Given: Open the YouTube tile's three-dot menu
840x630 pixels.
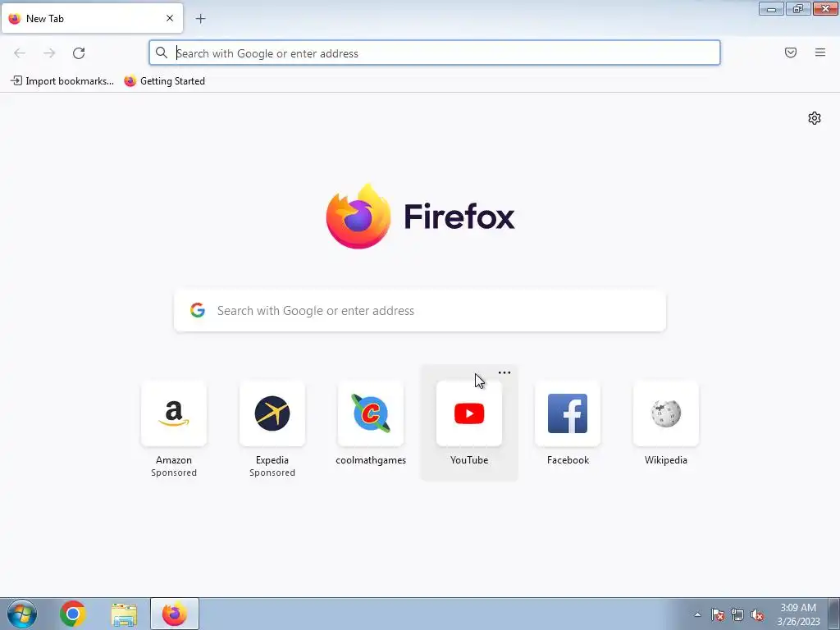Looking at the screenshot, I should (x=504, y=373).
